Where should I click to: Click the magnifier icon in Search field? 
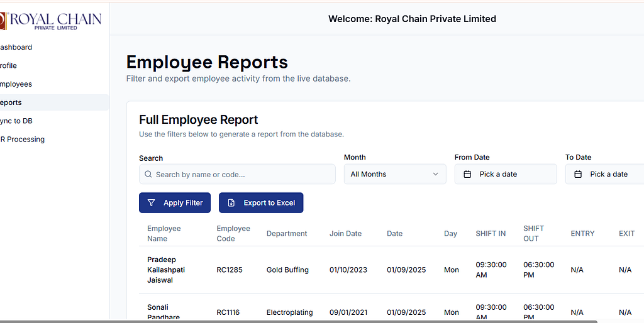pyautogui.click(x=148, y=175)
